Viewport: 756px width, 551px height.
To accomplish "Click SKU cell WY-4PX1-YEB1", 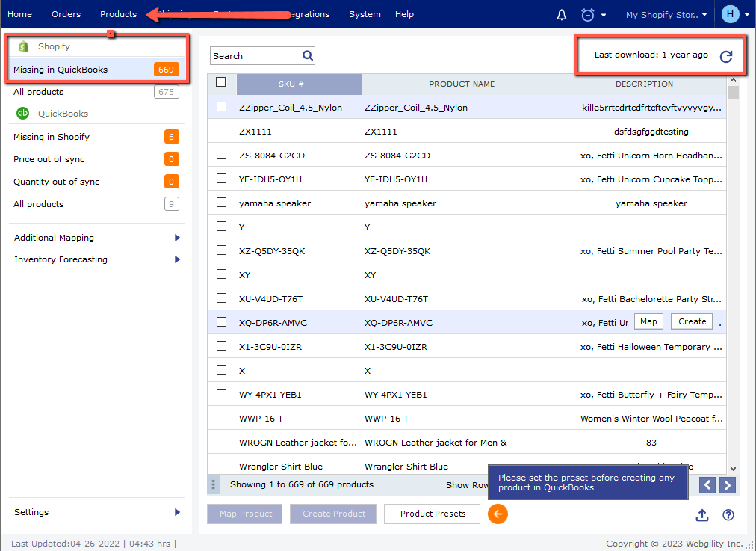I will (x=270, y=395).
